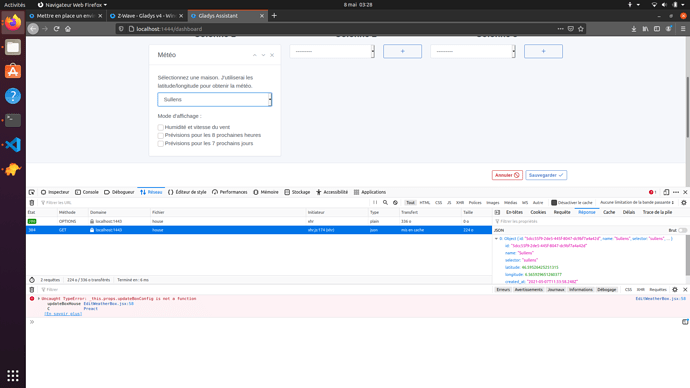The width and height of the screenshot is (690, 388).
Task: Expand the Uncaught TypeError stack
Action: pos(39,299)
